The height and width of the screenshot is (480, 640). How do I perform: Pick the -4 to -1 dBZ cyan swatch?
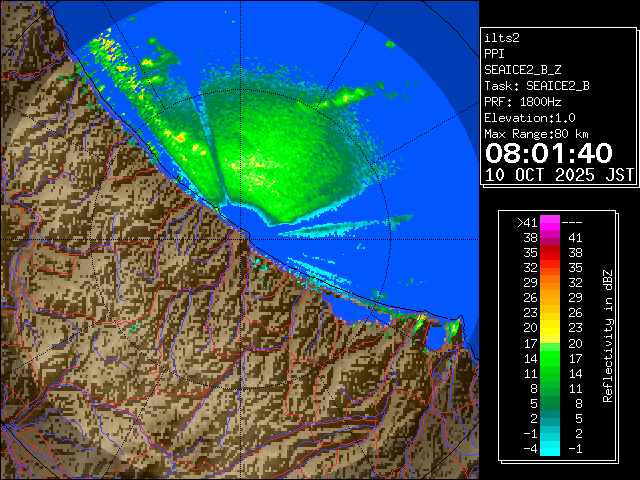pos(550,448)
